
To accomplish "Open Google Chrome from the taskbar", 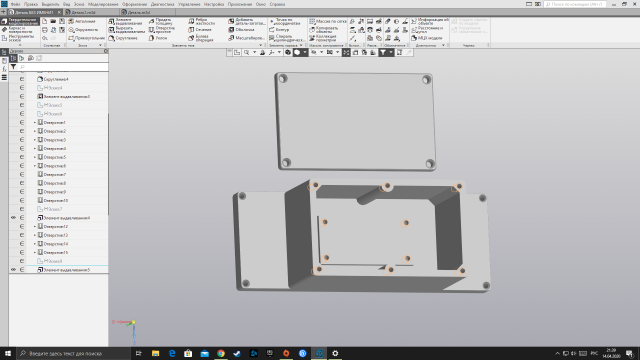I will point(221,353).
